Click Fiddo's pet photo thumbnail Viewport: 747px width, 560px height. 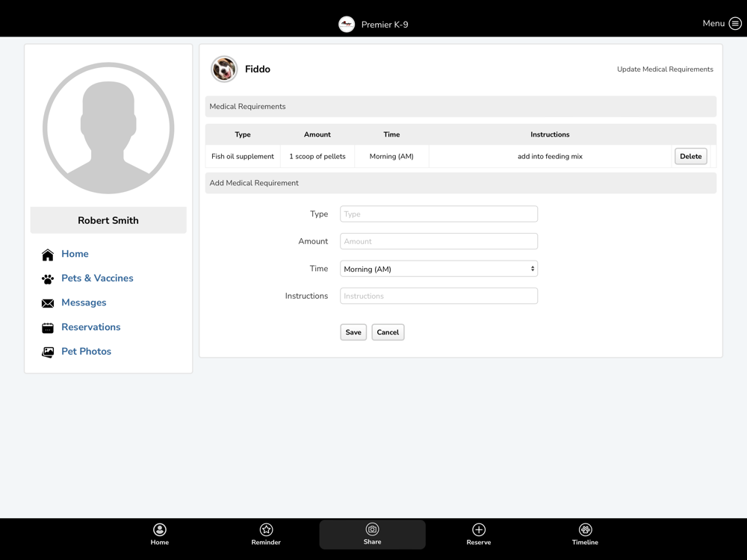pyautogui.click(x=224, y=69)
